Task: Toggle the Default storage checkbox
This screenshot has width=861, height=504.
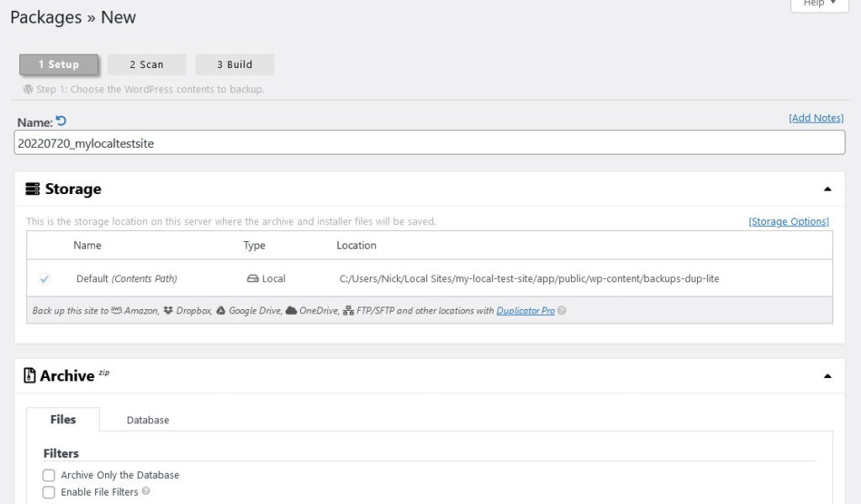Action: [45, 279]
